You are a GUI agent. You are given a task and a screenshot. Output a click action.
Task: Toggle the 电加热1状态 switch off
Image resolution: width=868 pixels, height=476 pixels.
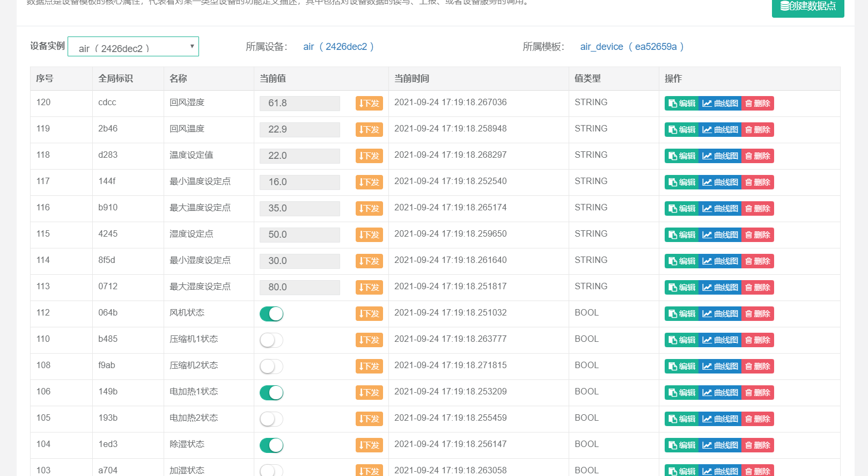[x=271, y=393]
